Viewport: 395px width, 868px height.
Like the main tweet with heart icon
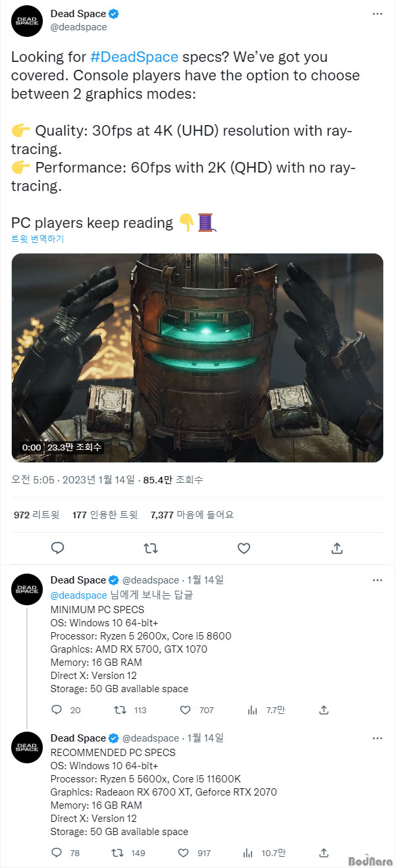pos(244,548)
